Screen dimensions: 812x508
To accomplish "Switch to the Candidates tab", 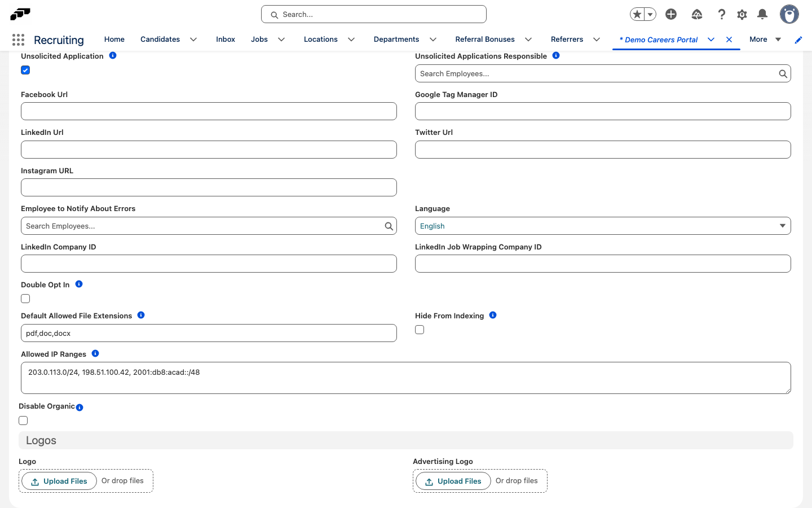I will click(x=160, y=40).
